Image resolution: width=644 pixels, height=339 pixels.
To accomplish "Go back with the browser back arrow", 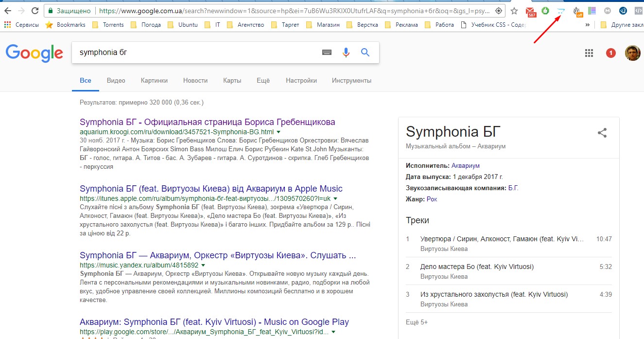I will (7, 11).
